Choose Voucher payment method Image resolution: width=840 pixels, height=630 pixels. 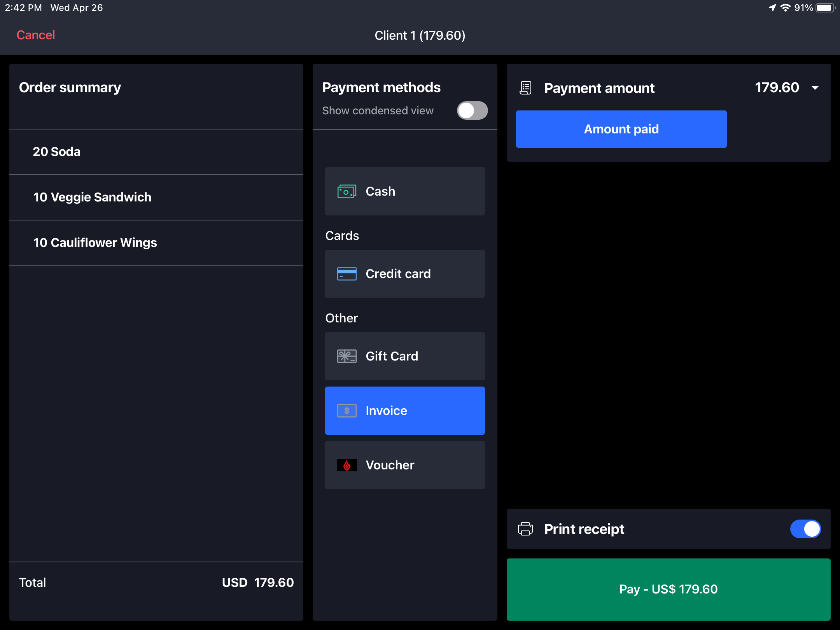pyautogui.click(x=405, y=465)
